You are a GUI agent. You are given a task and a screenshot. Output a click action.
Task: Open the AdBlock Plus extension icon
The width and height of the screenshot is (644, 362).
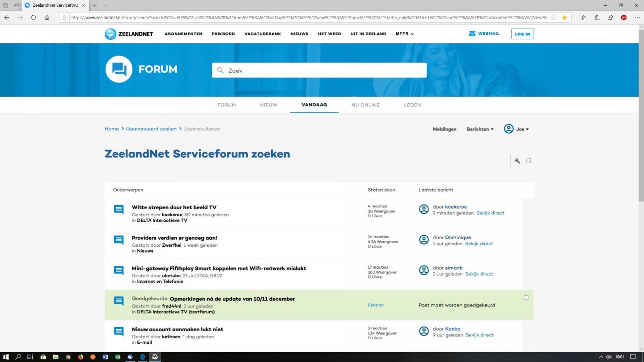click(x=624, y=17)
